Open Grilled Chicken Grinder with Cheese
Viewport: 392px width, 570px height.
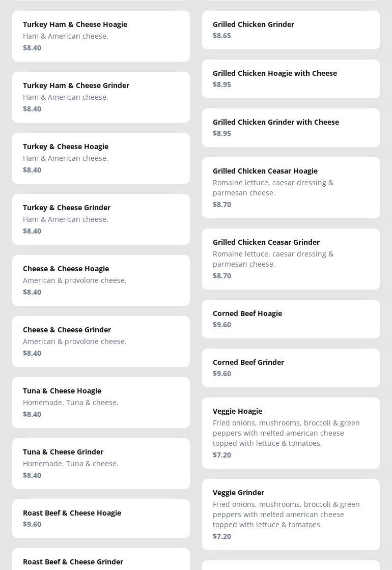click(291, 128)
